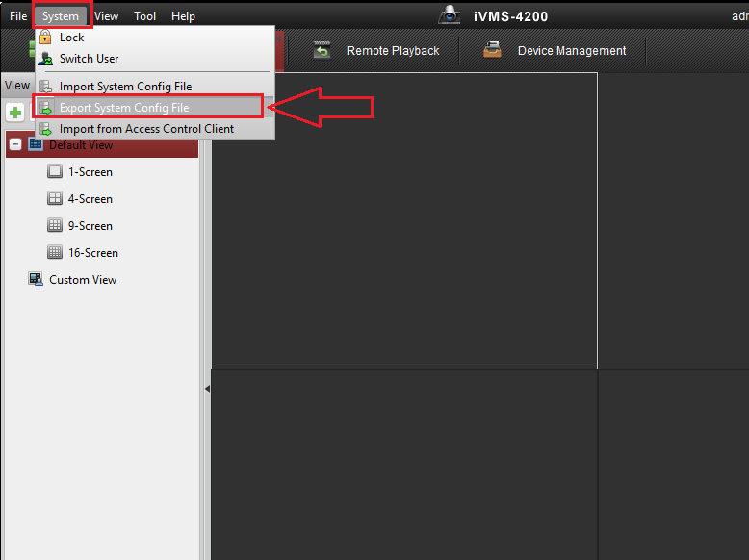The width and height of the screenshot is (749, 560).
Task: Click the 4-Screen layout icon
Action: pyautogui.click(x=55, y=199)
